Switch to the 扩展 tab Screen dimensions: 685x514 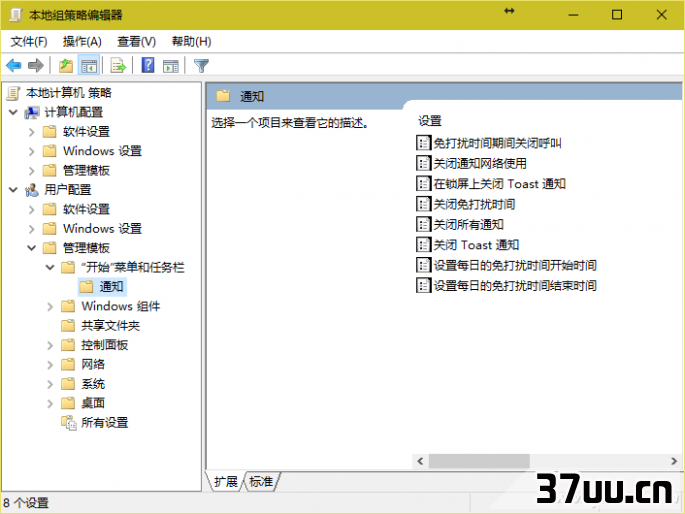(x=225, y=482)
